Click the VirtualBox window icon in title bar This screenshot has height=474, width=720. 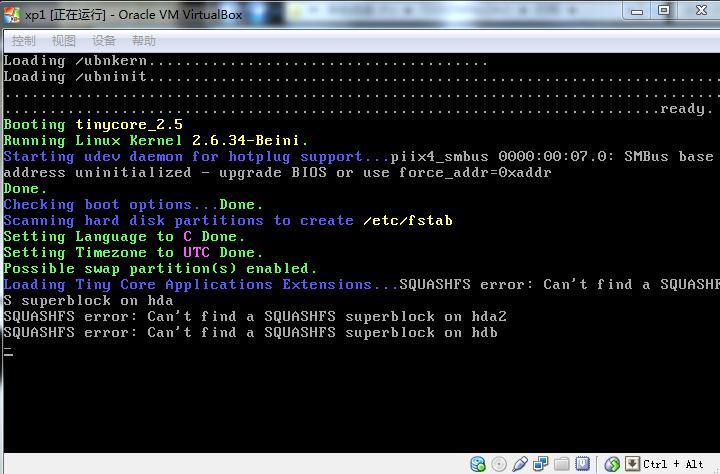12,14
